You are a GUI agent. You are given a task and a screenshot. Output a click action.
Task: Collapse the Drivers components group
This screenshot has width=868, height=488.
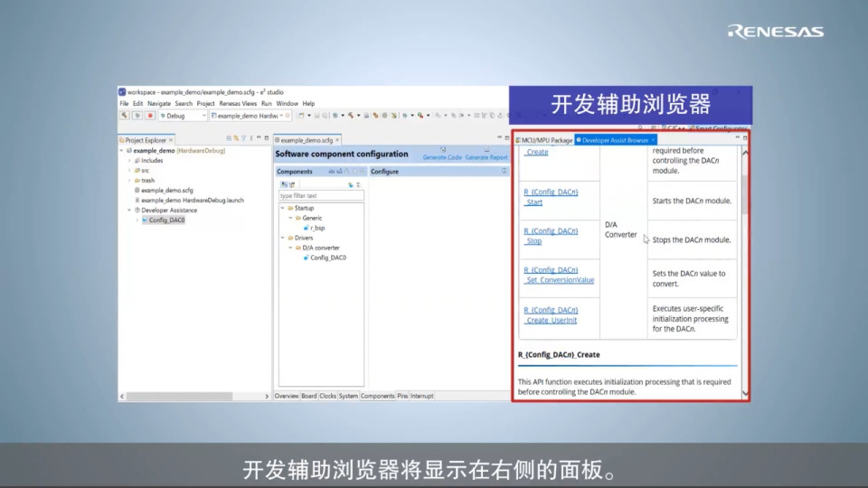coord(283,238)
